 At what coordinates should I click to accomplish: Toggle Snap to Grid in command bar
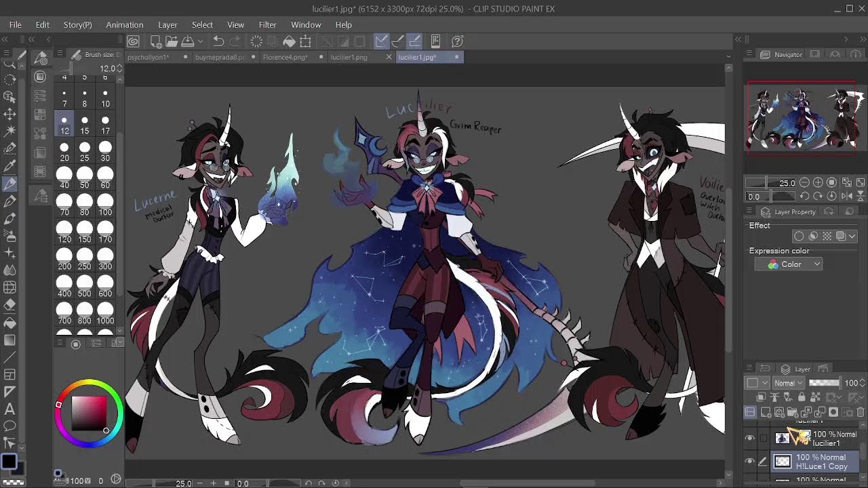[x=414, y=41]
